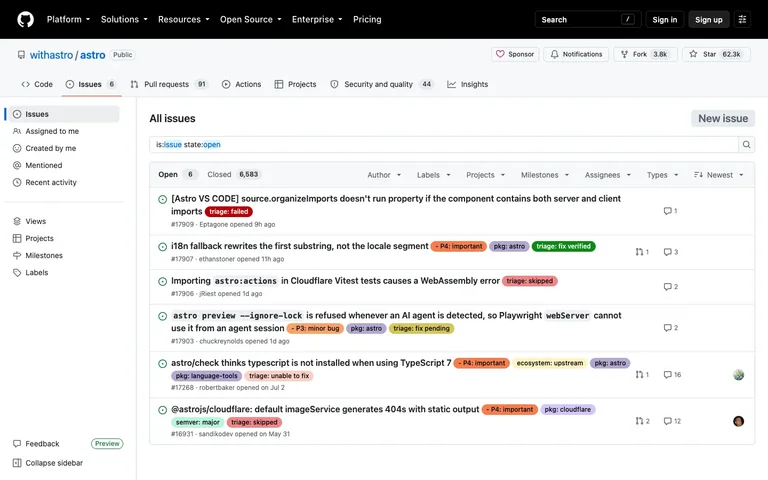Open Milestones in the left sidebar
The width and height of the screenshot is (768, 480).
(x=64, y=256)
